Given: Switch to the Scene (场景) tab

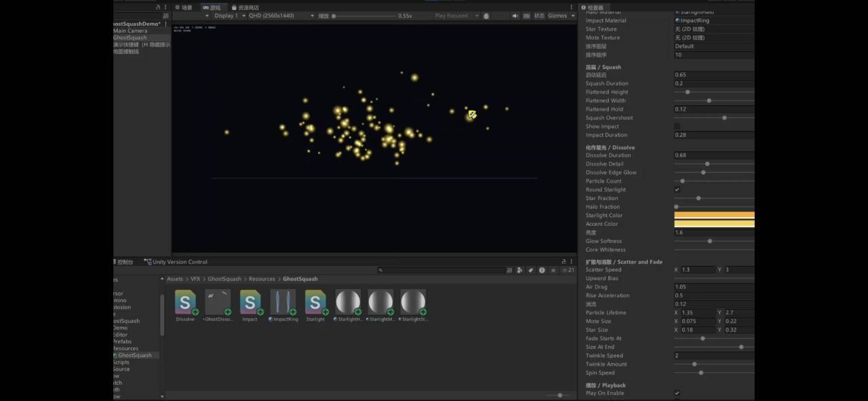Looking at the screenshot, I should pos(184,7).
